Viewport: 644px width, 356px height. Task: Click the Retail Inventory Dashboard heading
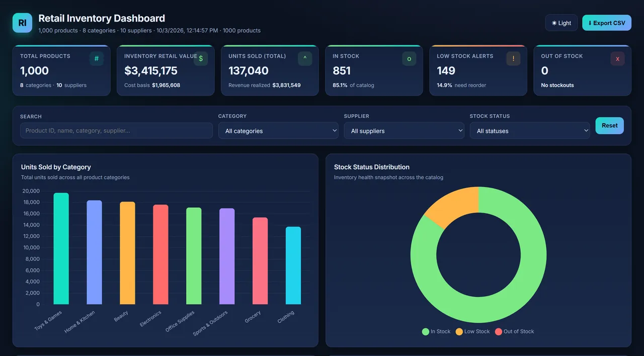(x=102, y=18)
